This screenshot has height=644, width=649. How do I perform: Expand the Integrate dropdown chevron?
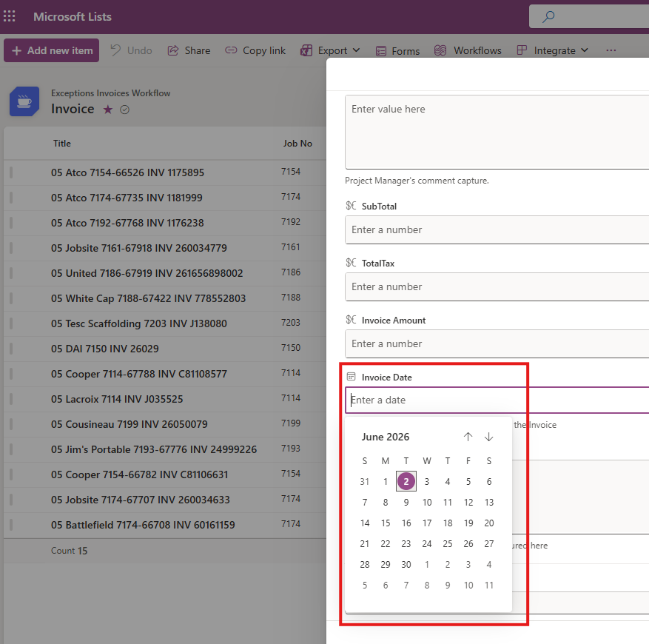tap(585, 50)
